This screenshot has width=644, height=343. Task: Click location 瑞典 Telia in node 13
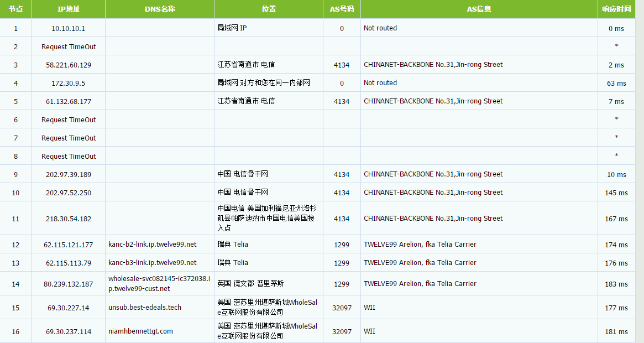pos(233,262)
